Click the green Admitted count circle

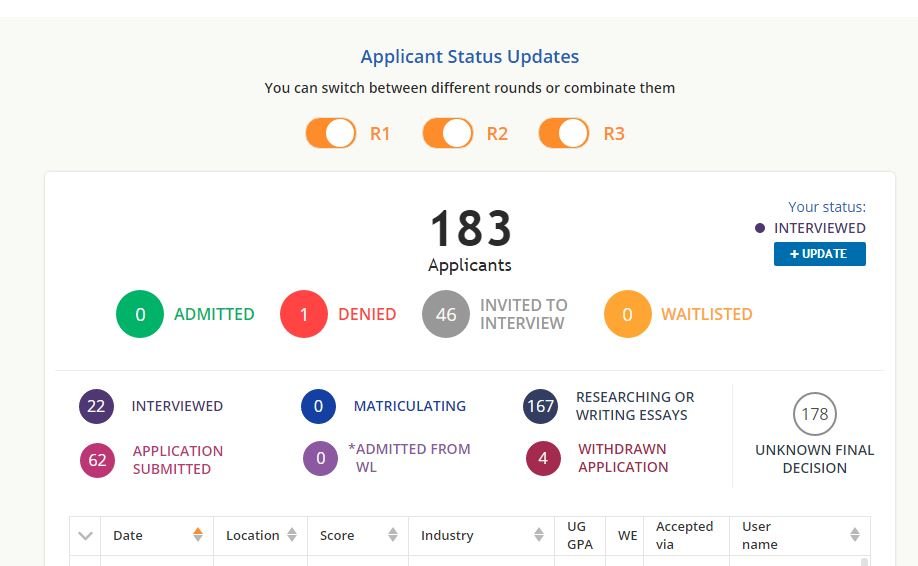pyautogui.click(x=140, y=314)
